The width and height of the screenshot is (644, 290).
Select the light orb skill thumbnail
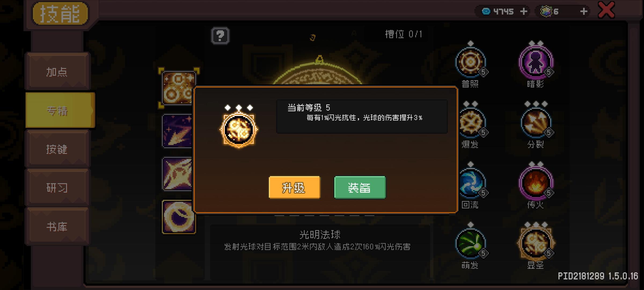click(178, 88)
